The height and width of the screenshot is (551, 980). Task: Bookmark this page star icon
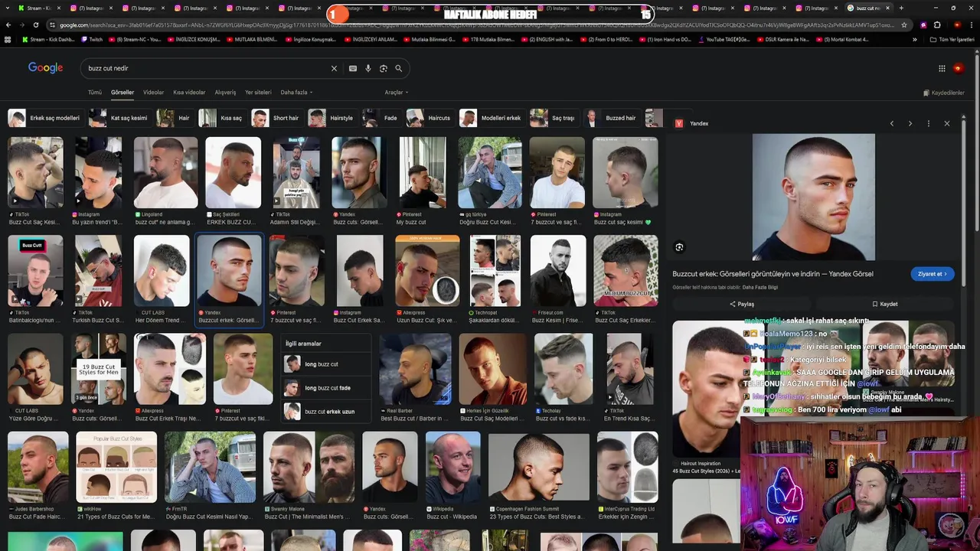click(x=904, y=24)
